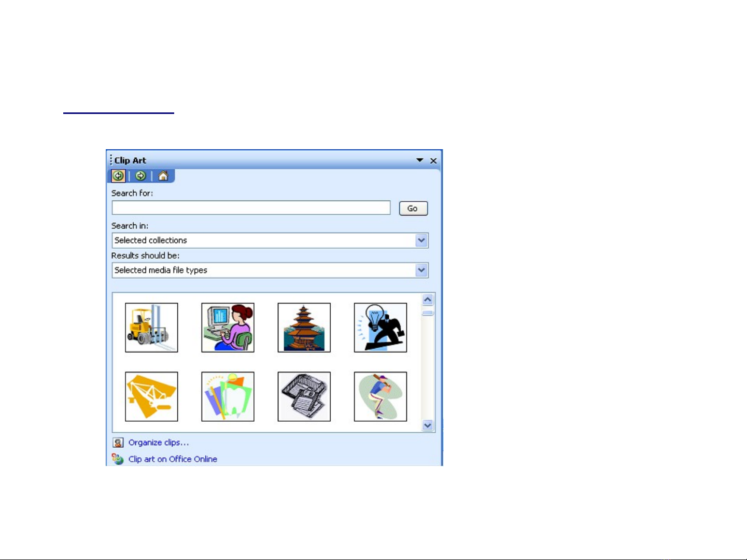The image size is (747, 560).
Task: Click the results scroll up arrow
Action: click(428, 300)
